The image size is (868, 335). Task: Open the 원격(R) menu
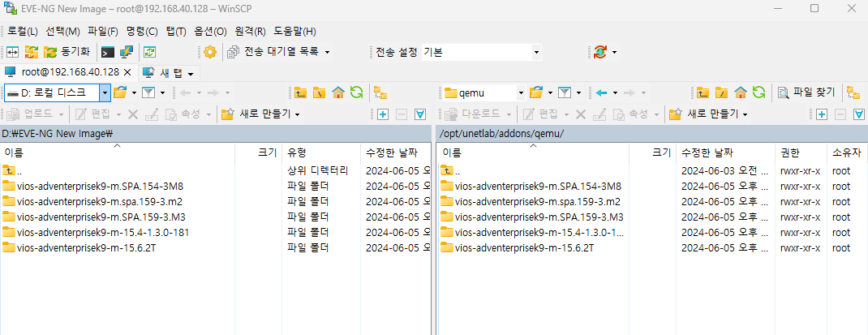point(250,31)
